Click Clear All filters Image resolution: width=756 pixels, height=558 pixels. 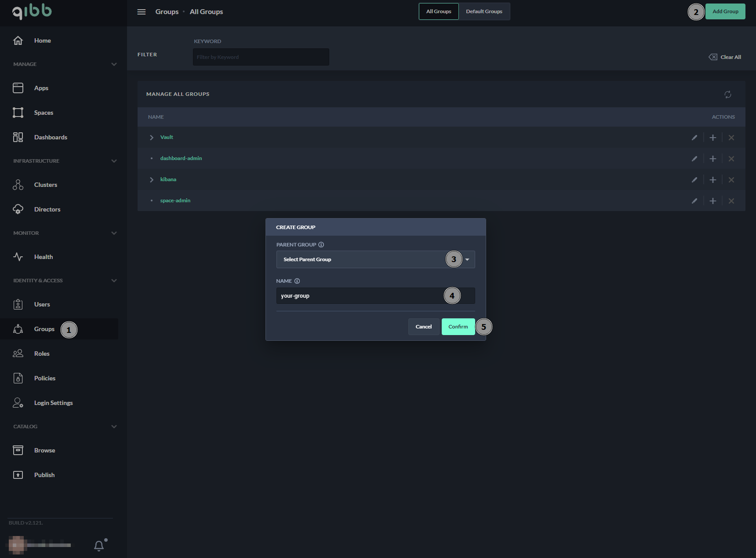(x=725, y=57)
